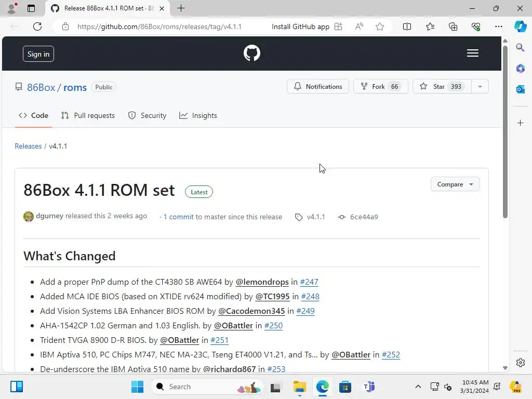Open the Copilot sidebar icon
The image size is (532, 399).
(520, 26)
